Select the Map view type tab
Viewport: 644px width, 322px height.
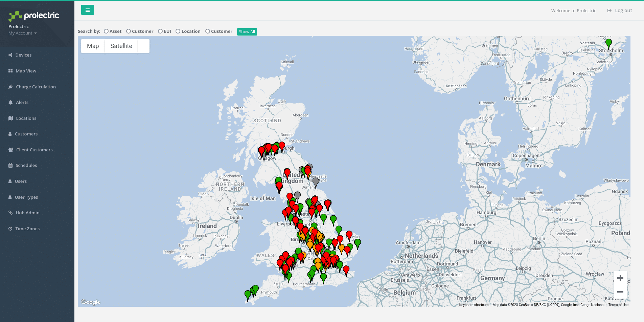point(93,46)
